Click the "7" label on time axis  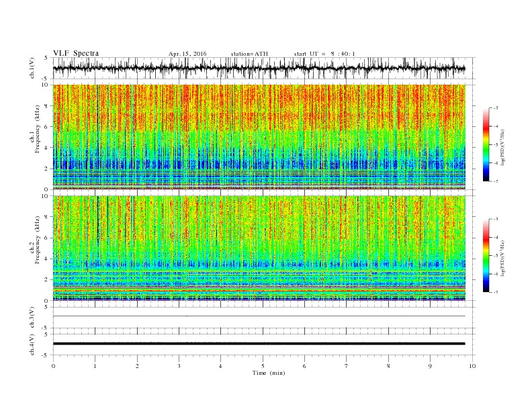[347, 366]
